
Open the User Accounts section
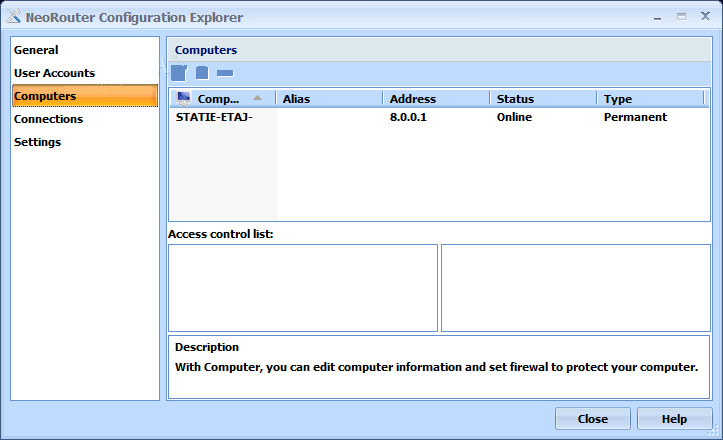pos(54,73)
